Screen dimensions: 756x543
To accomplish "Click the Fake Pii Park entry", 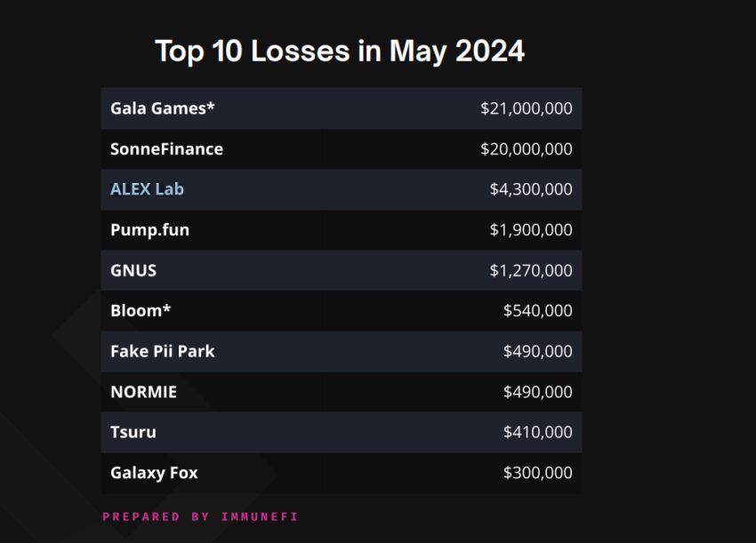I will click(163, 351).
